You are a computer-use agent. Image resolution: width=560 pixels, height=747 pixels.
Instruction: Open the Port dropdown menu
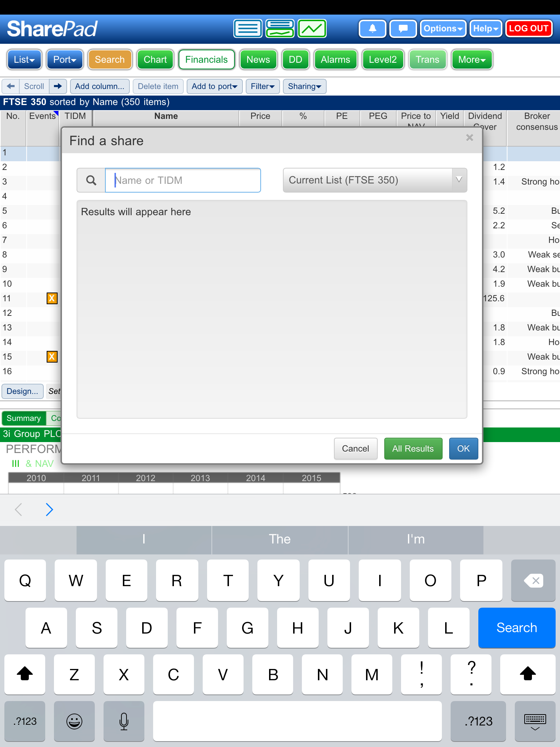[x=65, y=59]
